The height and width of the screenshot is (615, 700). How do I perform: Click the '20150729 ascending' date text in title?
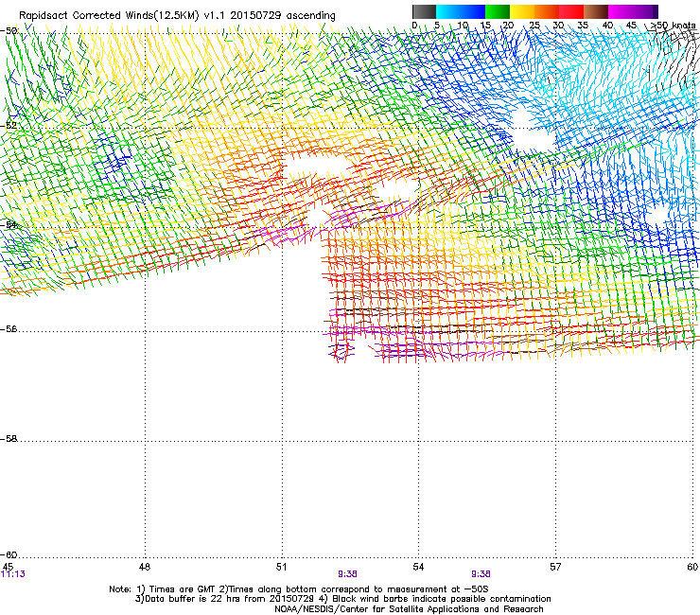(283, 15)
